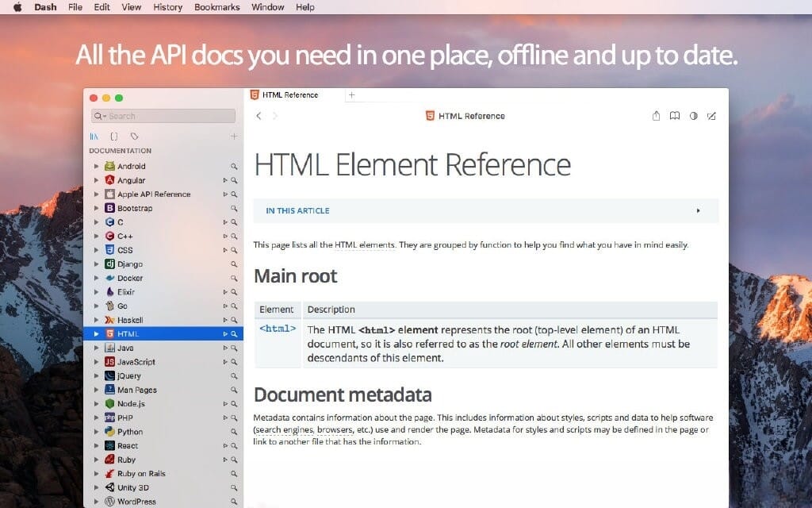The image size is (812, 508).
Task: Select the 'Man Pages' row label
Action: 136,390
